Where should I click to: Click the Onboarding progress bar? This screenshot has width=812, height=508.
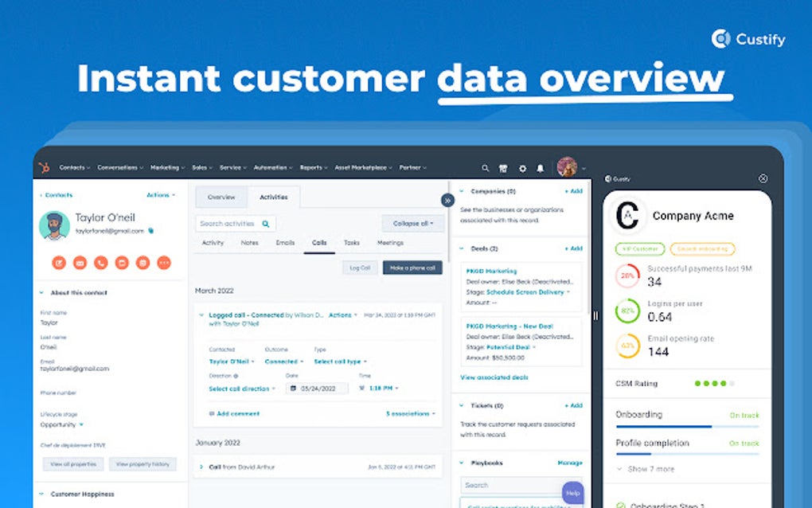pyautogui.click(x=686, y=426)
